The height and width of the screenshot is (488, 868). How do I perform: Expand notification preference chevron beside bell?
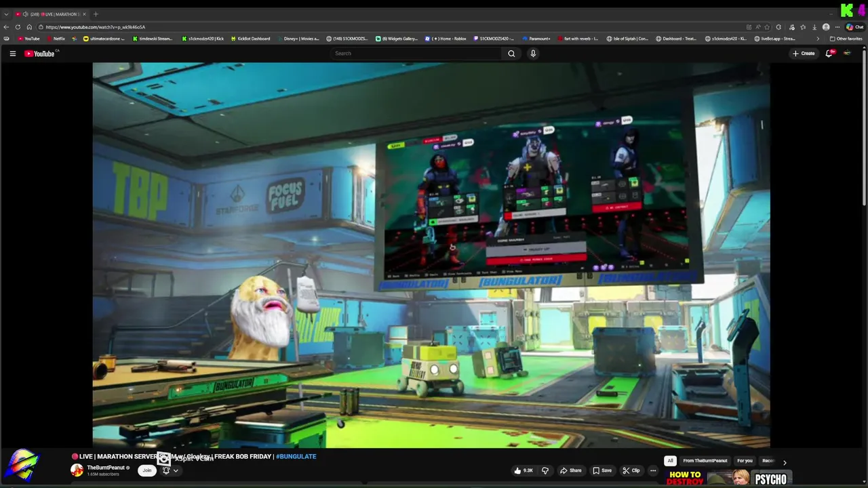point(176,470)
